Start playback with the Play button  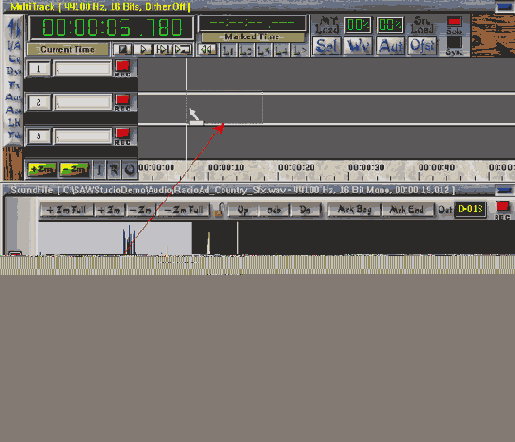(143, 50)
